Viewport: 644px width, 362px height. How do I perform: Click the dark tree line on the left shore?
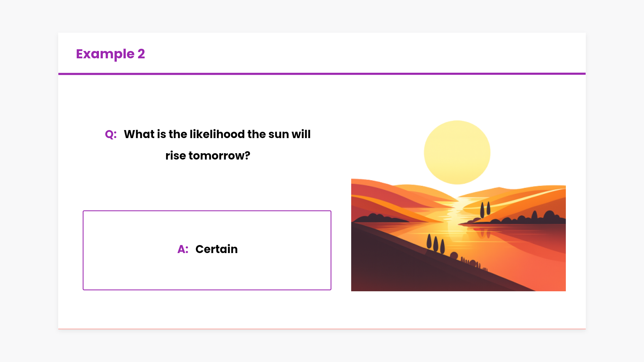(x=379, y=218)
